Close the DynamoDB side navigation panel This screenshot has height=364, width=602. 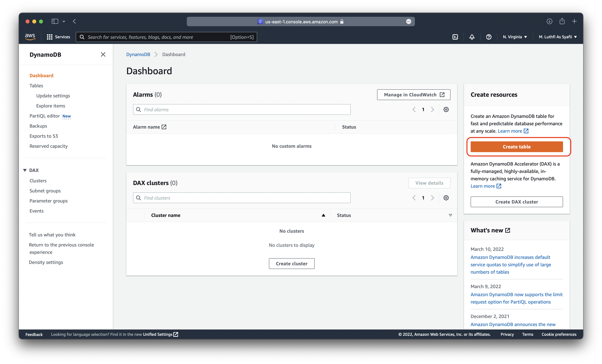pos(103,54)
